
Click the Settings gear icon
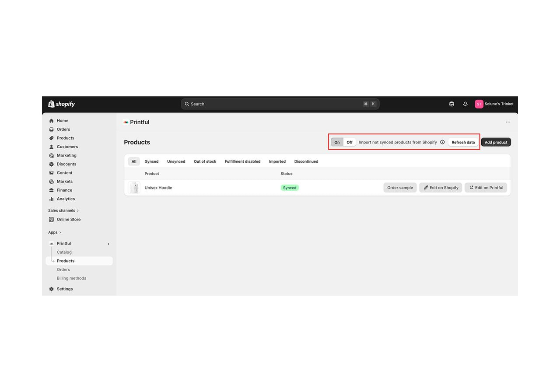(52, 289)
